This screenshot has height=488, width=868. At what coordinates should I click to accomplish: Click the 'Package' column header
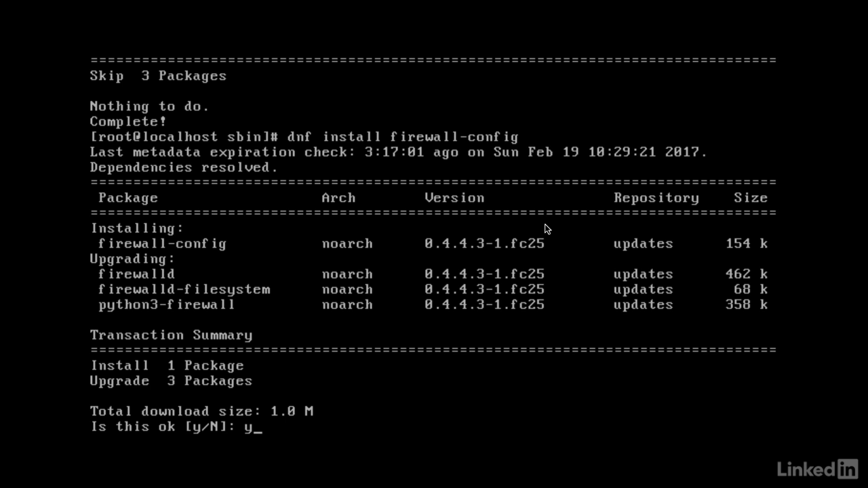128,198
